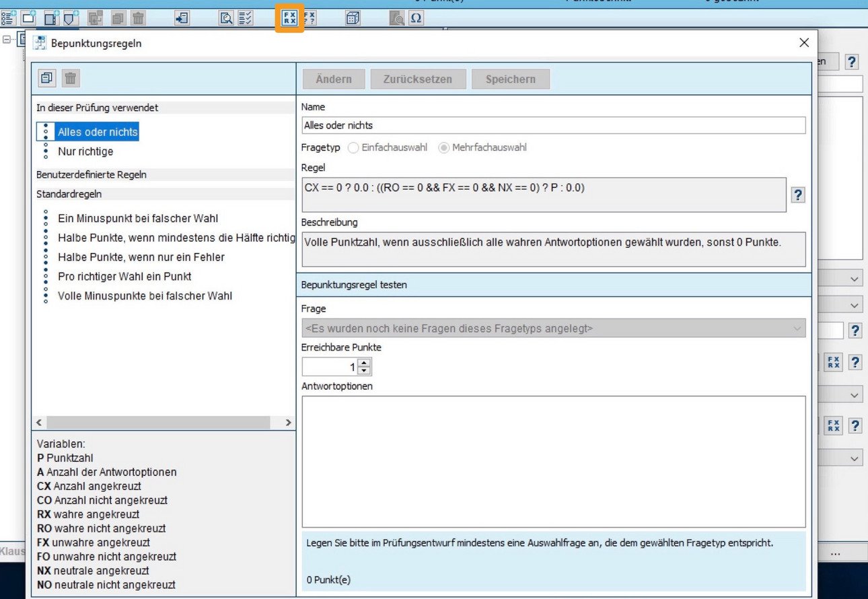The height and width of the screenshot is (599, 868).
Task: Select the Einfachauswahl radio button
Action: 353,147
